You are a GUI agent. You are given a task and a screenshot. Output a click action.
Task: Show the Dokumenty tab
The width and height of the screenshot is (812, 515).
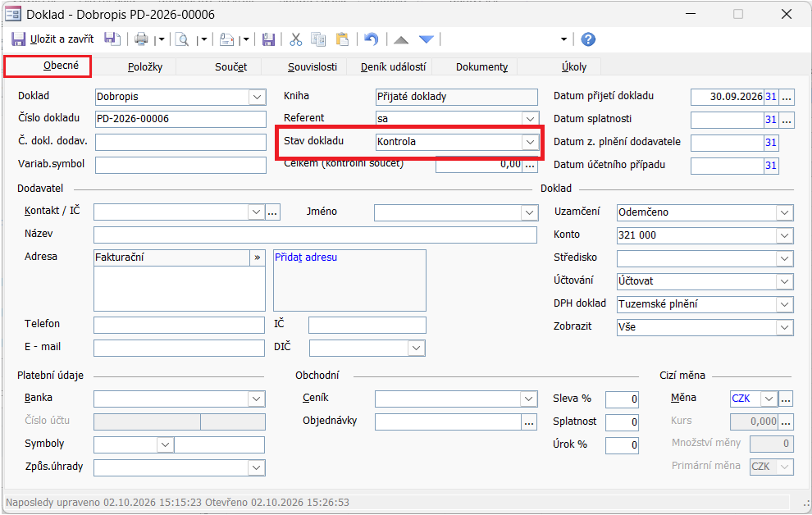pyautogui.click(x=481, y=66)
